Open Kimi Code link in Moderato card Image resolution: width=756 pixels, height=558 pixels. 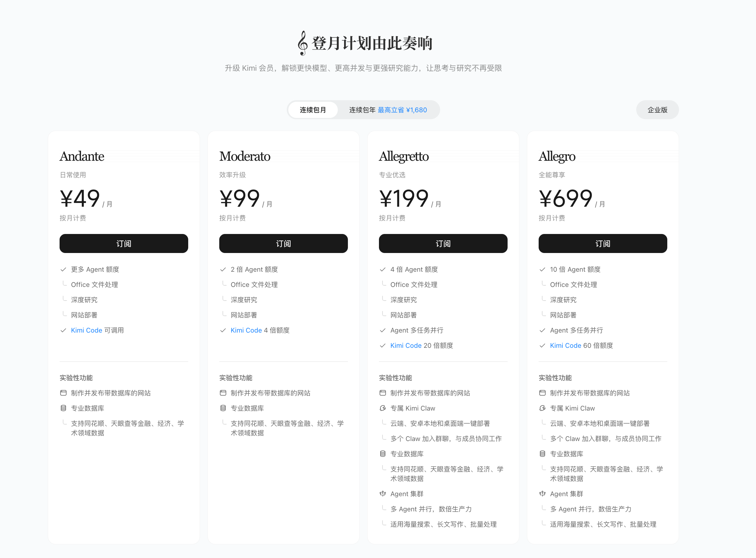(x=246, y=330)
